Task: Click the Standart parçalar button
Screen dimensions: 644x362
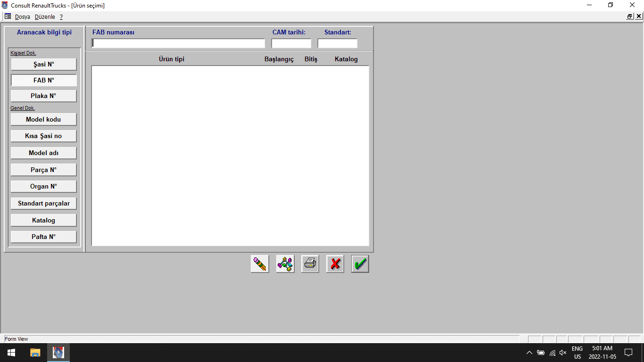Action: coord(44,204)
